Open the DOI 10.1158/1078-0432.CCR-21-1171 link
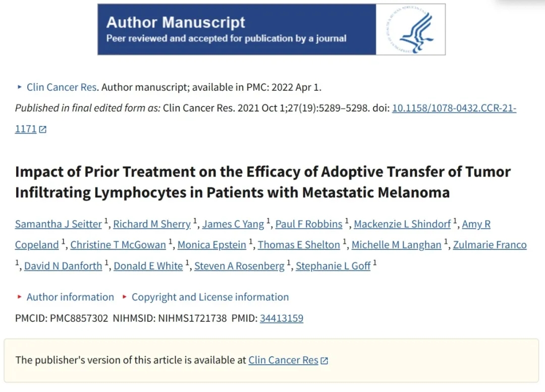This screenshot has height=392, width=545. tap(454, 108)
